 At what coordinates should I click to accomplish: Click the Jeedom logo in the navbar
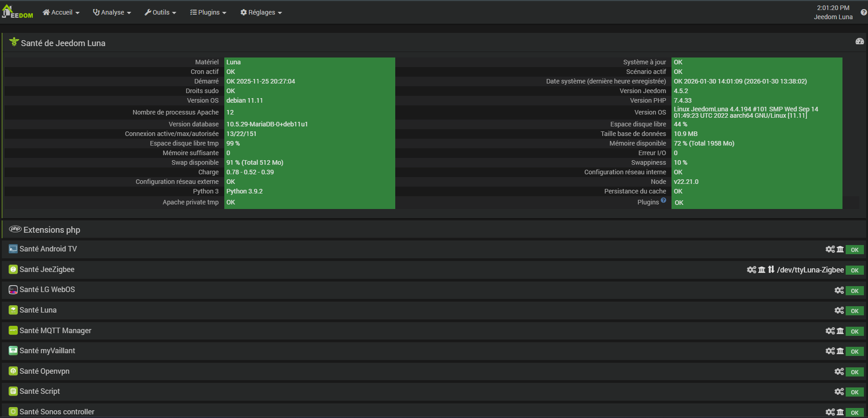[18, 12]
